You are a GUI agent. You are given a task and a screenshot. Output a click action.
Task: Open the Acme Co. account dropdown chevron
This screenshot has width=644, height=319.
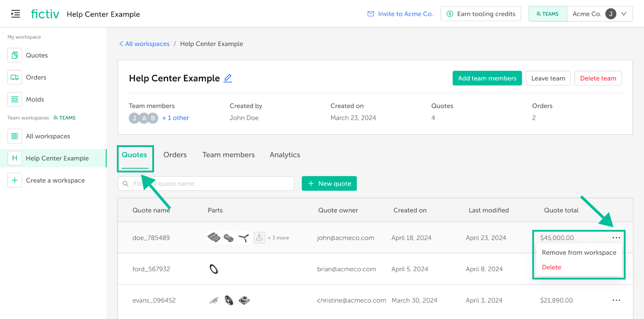[624, 14]
